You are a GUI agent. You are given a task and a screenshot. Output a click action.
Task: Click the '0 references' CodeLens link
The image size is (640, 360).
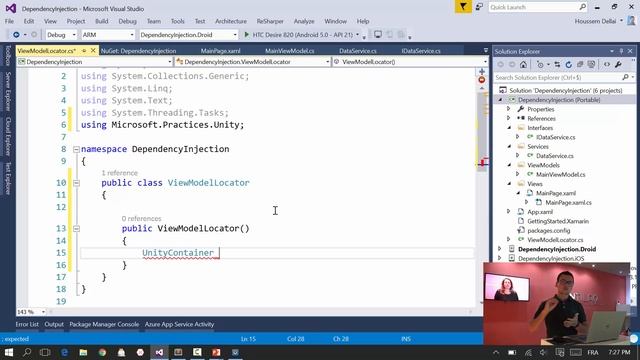[142, 219]
